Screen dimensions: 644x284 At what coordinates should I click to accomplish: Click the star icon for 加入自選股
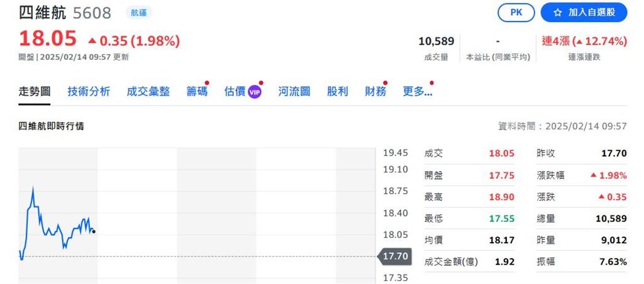(557, 13)
